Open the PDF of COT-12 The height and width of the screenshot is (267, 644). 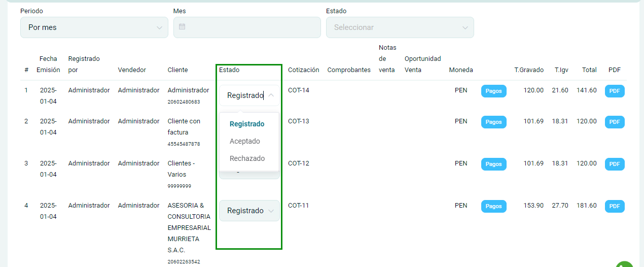(x=615, y=164)
